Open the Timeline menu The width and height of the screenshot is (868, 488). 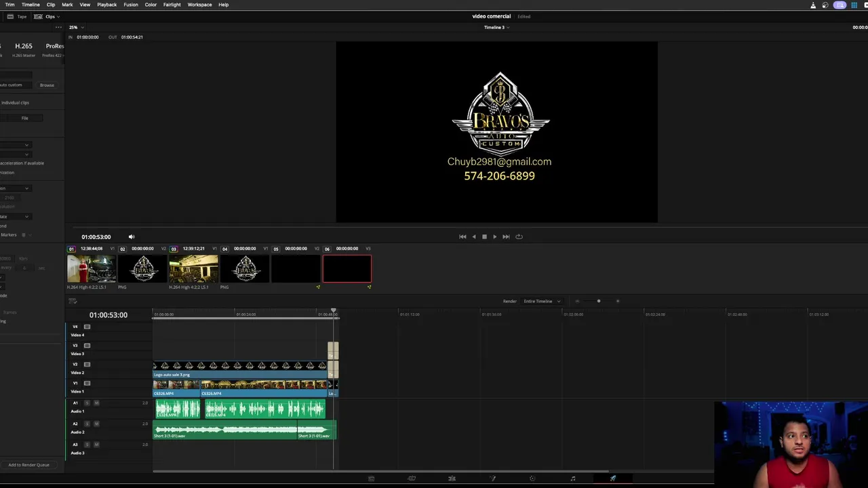coord(31,5)
